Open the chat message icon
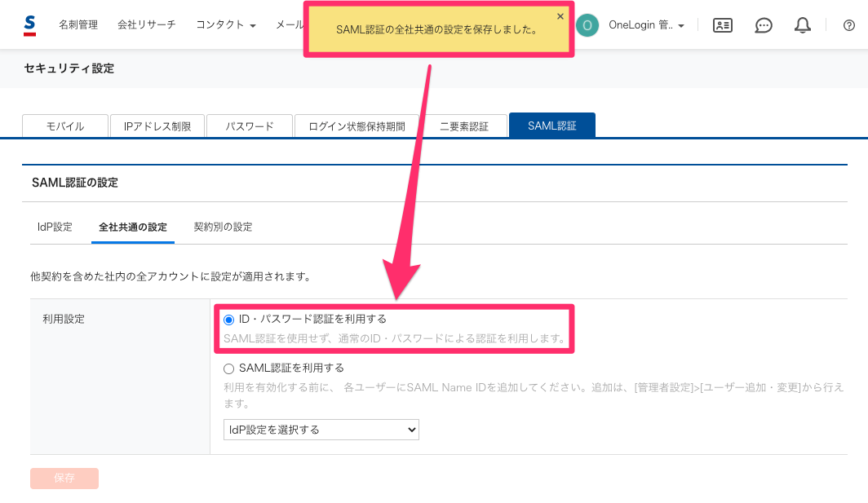Screen dimensions: 868x503 click(x=764, y=25)
